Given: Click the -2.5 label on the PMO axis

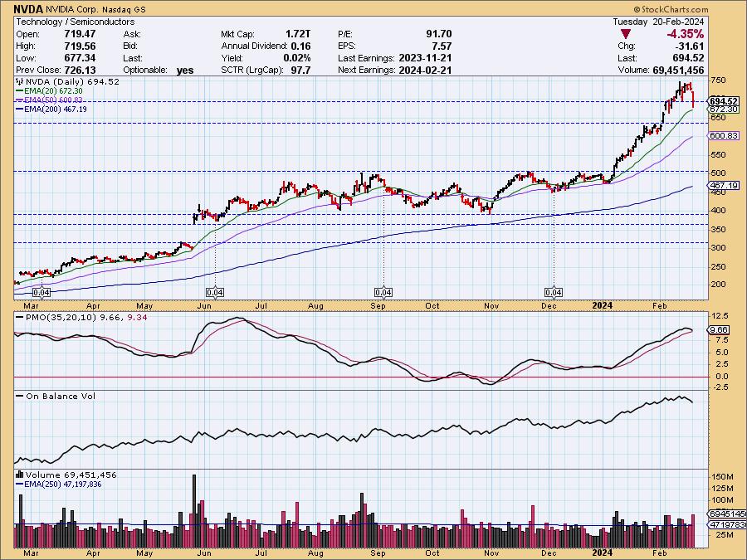Looking at the screenshot, I should tap(719, 387).
